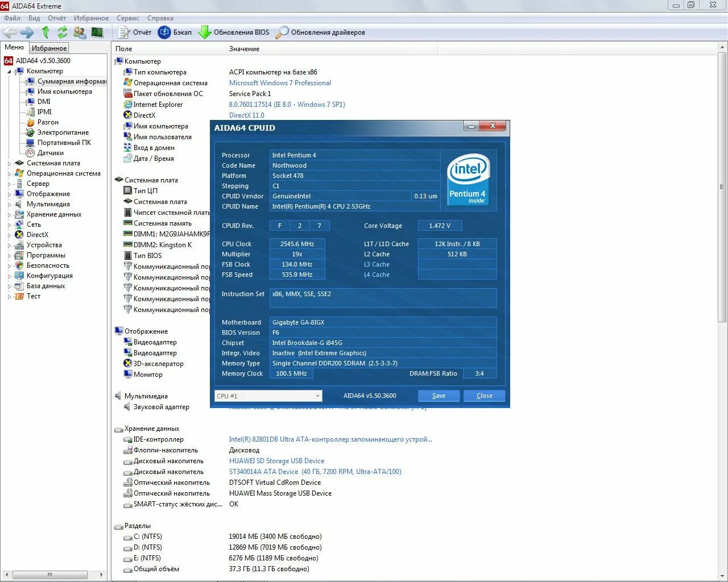
Task: Select the Датчики sensor icon
Action: click(x=30, y=153)
